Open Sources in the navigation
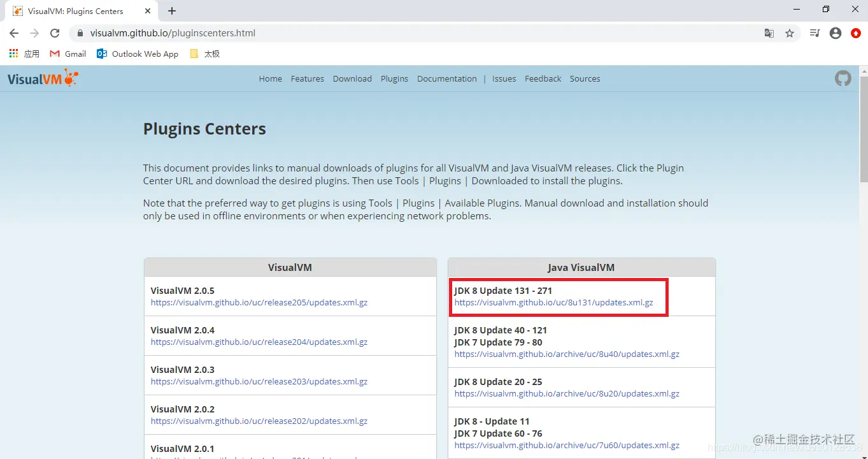868x459 pixels. click(585, 78)
